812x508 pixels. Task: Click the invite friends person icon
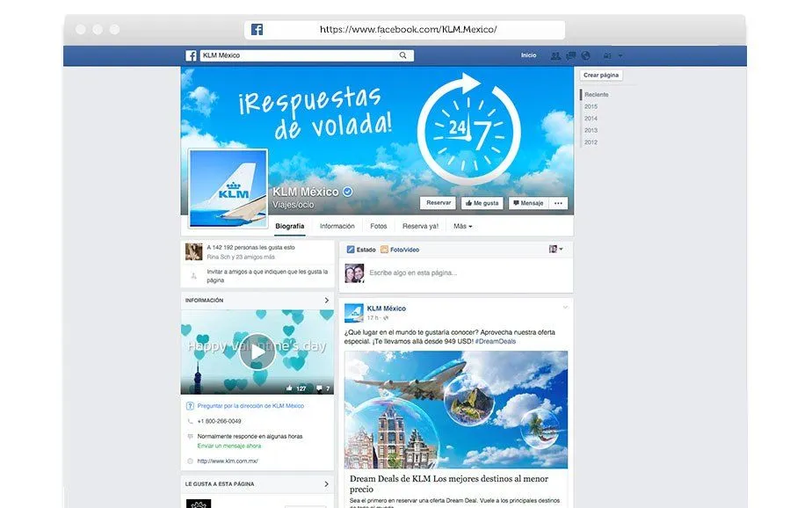(193, 276)
